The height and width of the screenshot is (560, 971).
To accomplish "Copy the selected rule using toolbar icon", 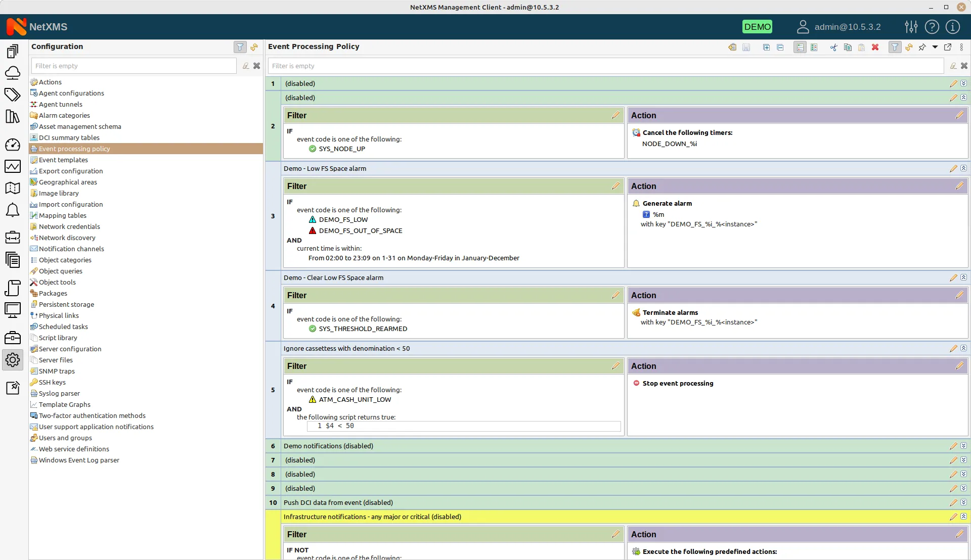I will 848,47.
